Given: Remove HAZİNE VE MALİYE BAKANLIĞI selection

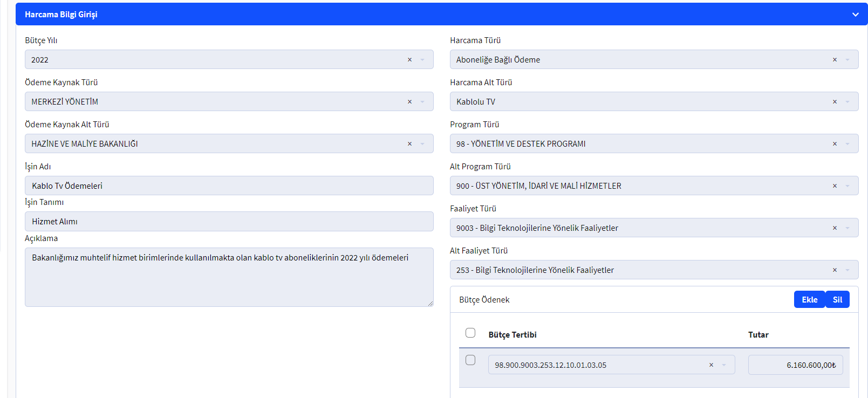Looking at the screenshot, I should click(x=409, y=144).
